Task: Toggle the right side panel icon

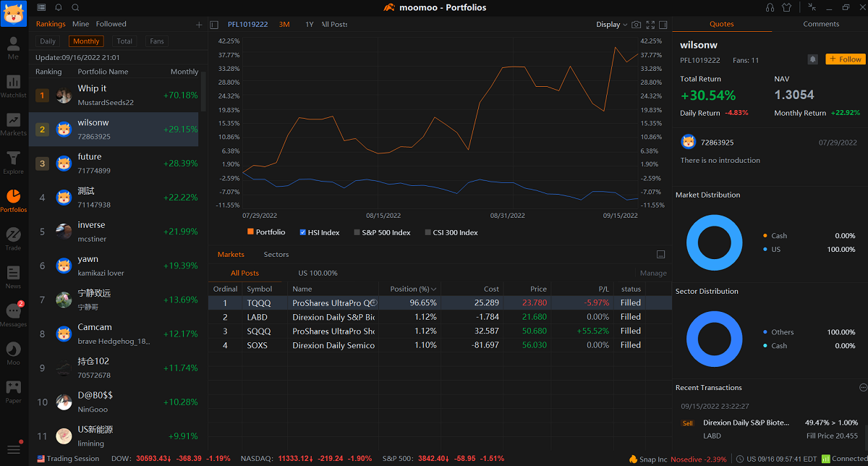Action: pyautogui.click(x=663, y=25)
